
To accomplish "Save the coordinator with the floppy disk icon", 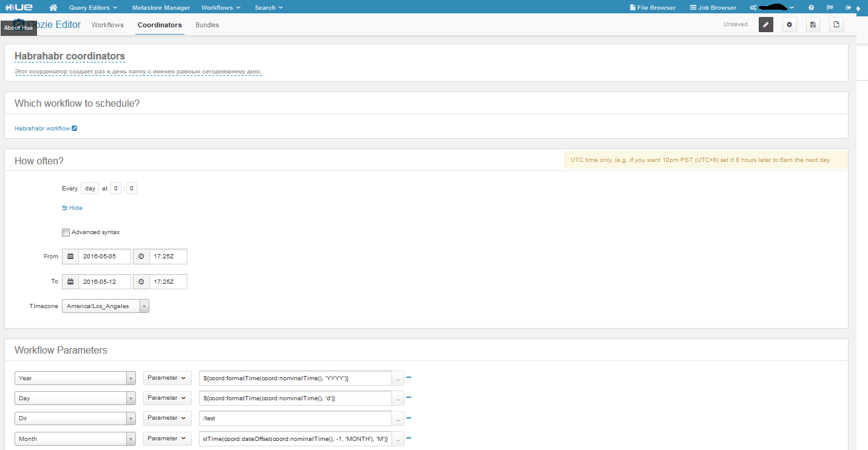I will click(813, 25).
